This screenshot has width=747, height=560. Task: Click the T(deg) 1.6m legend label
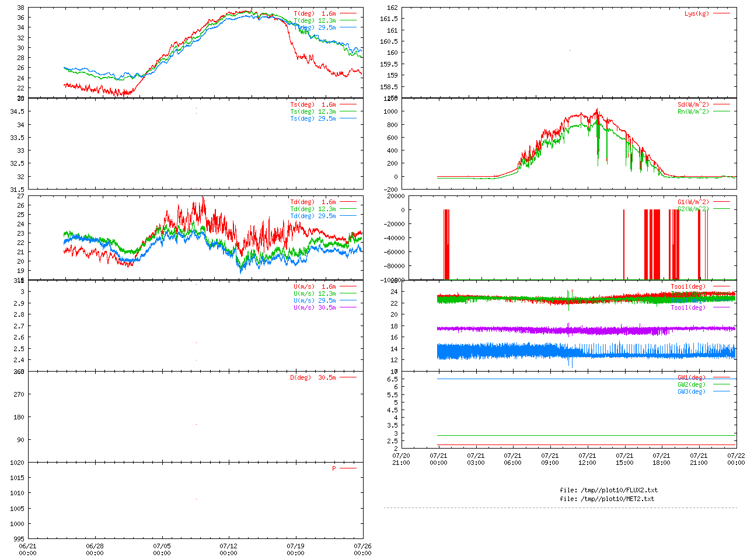[315, 13]
